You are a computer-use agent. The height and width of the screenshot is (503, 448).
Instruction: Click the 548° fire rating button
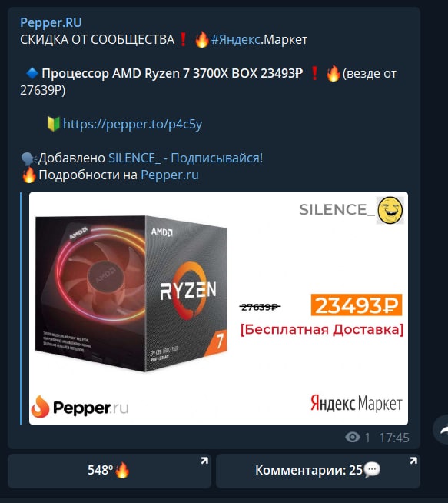pos(109,471)
